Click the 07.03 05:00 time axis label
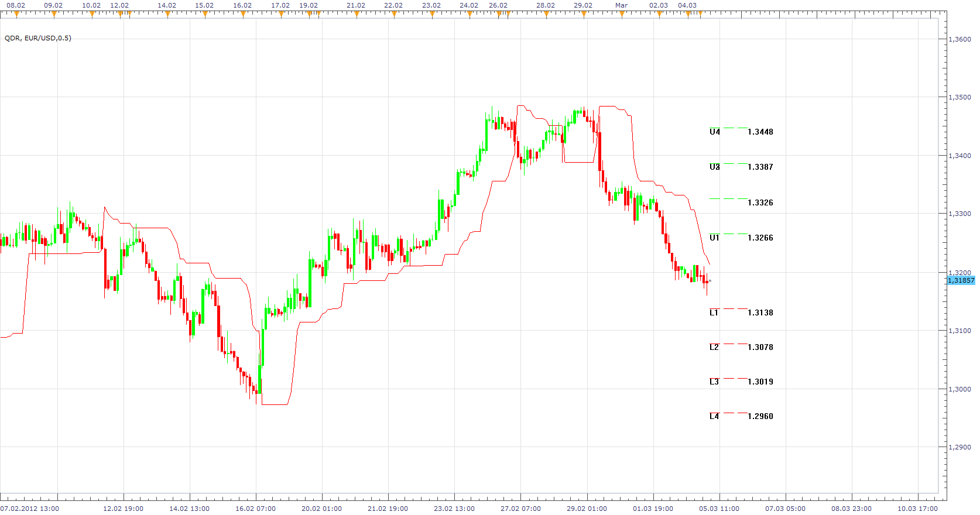Viewport: 980px width, 515px height. click(x=786, y=509)
